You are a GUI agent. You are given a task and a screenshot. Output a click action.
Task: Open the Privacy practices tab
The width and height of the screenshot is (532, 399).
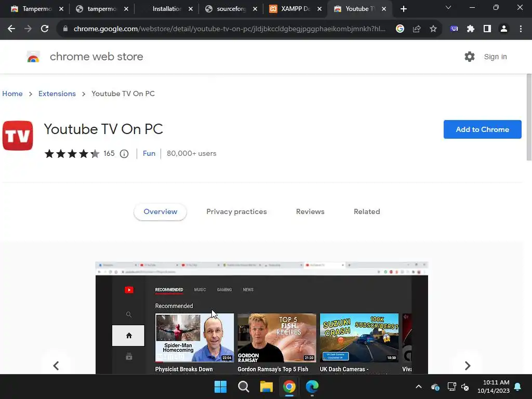[236, 212]
